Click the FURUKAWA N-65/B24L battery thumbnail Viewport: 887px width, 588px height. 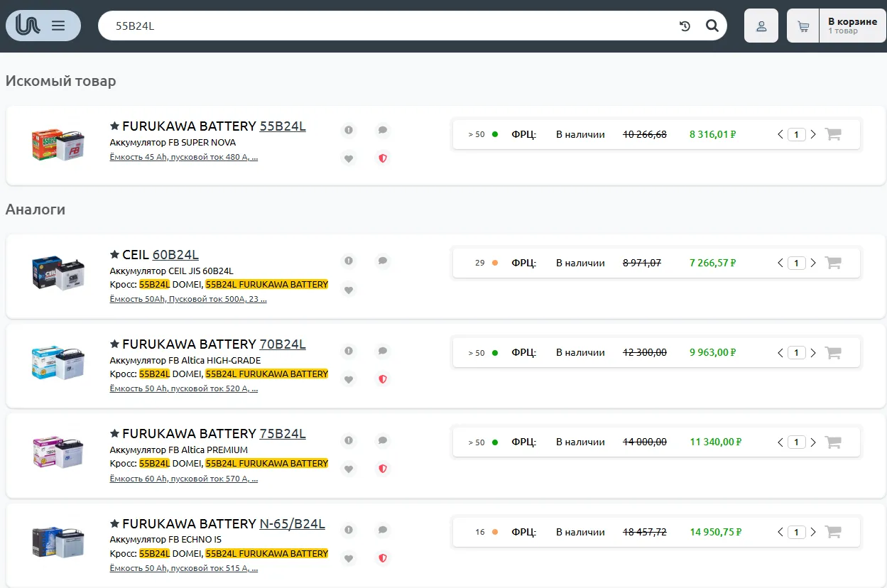coord(58,542)
